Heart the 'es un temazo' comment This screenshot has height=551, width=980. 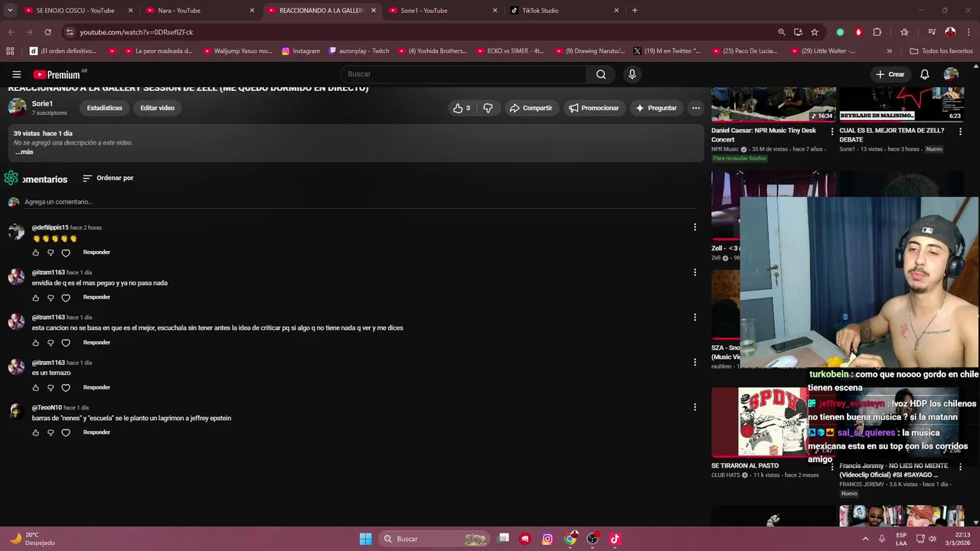click(66, 388)
